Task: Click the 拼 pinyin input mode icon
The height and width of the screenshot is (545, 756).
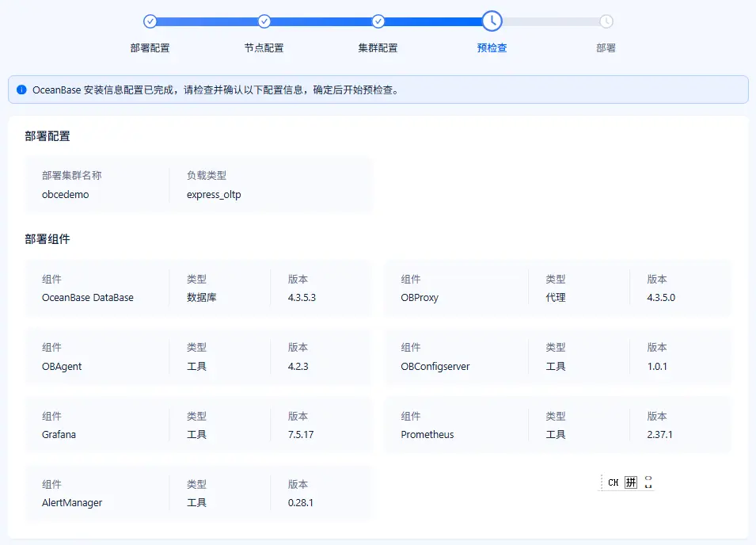Action: [631, 482]
